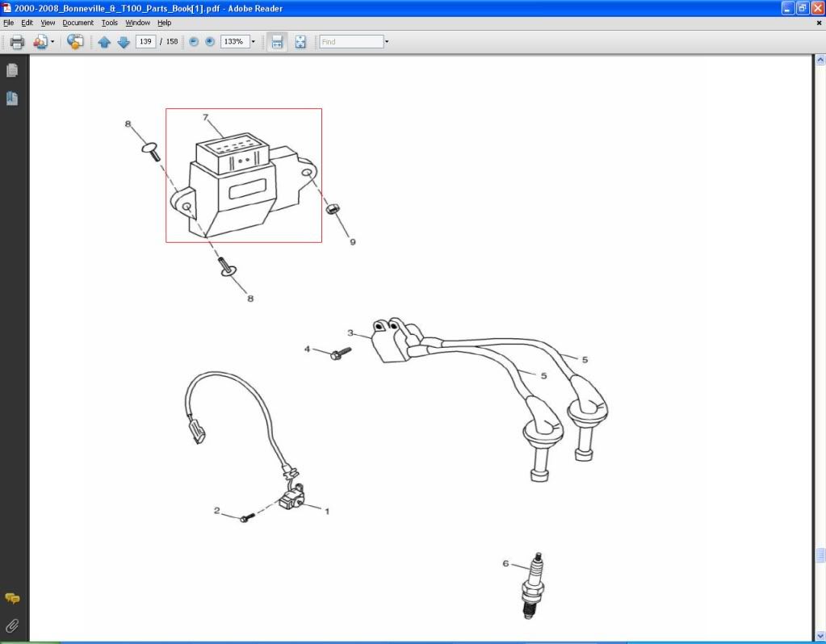Click inside the Find text box
Screen dimensions: 826x644
(351, 42)
